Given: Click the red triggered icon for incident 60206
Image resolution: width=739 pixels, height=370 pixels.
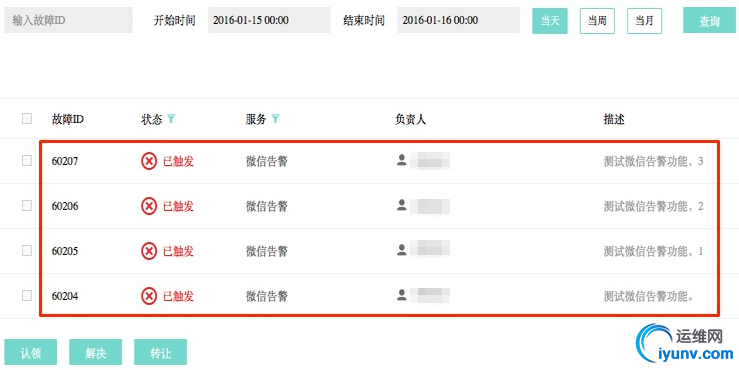Looking at the screenshot, I should 148,206.
